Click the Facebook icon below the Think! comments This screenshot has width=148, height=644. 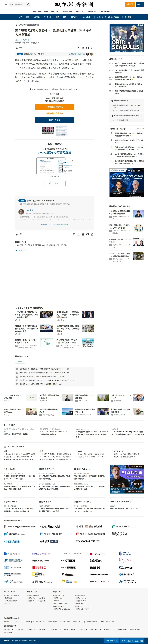(x=88, y=234)
